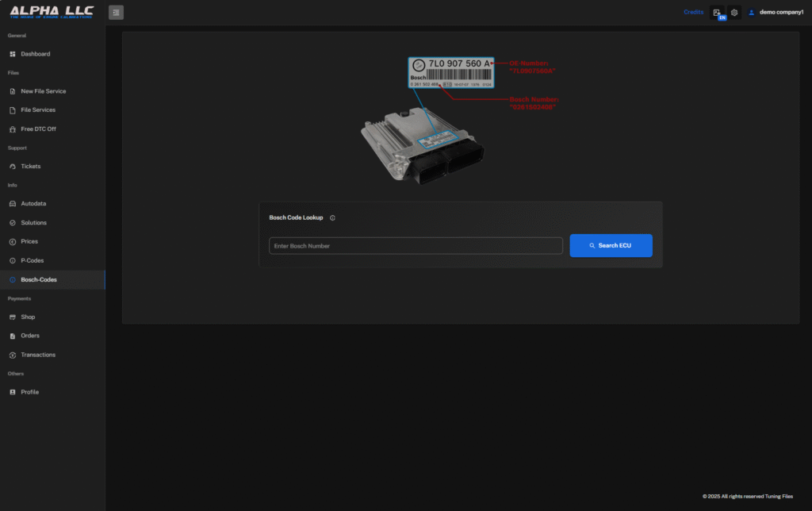This screenshot has width=812, height=511.
Task: Focus the Enter Bosch Number field
Action: pyautogui.click(x=416, y=246)
